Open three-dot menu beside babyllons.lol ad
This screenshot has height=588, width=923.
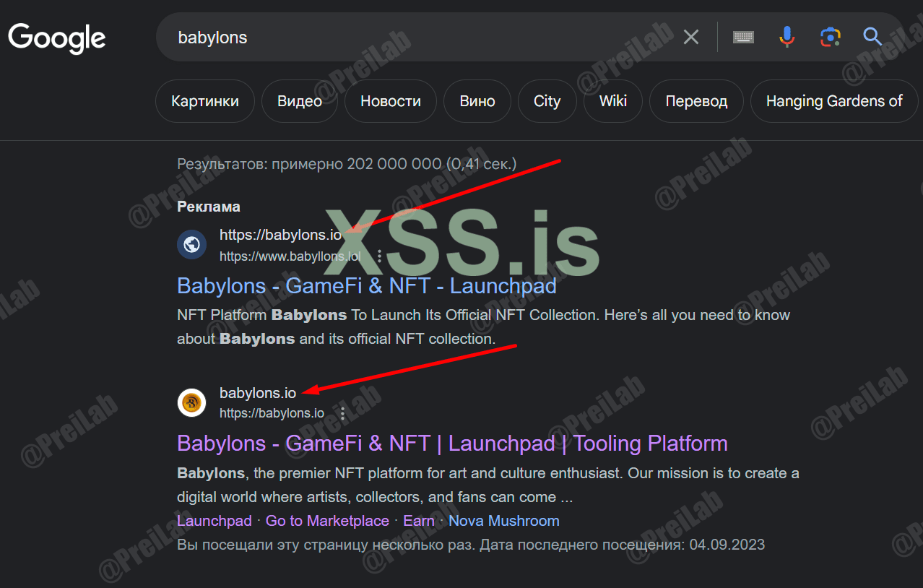[x=379, y=256]
